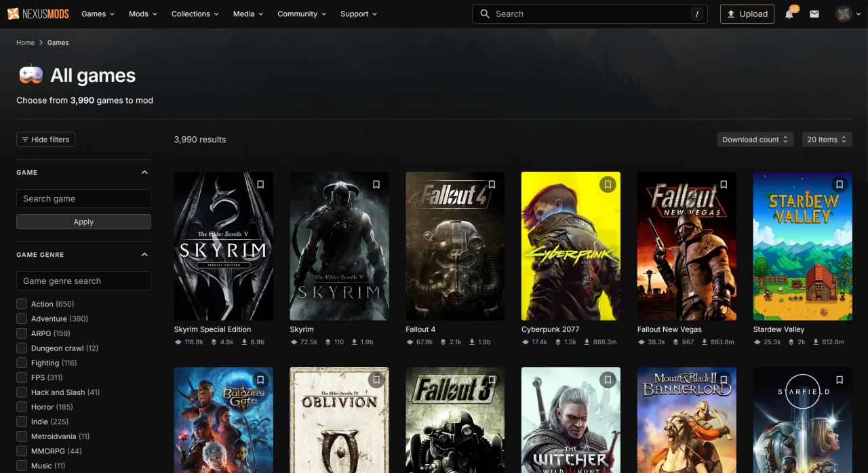Check the Hack and Slash box
868x473 pixels.
point(22,392)
